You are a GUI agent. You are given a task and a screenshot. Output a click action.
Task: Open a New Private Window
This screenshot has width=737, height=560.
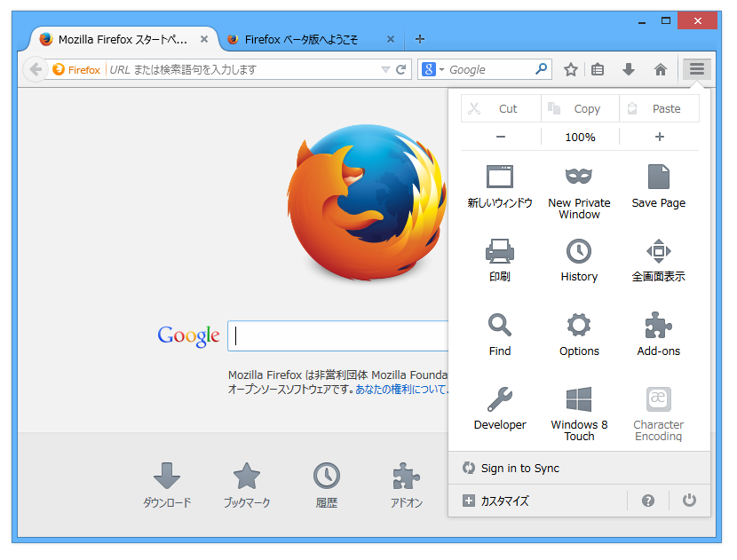(579, 186)
